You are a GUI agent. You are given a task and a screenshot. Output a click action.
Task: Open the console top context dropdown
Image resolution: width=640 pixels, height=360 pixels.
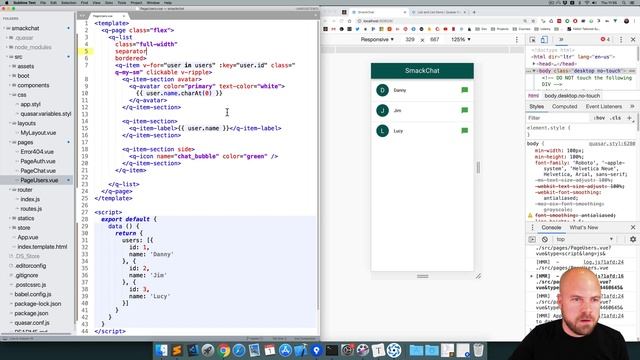coord(584,240)
